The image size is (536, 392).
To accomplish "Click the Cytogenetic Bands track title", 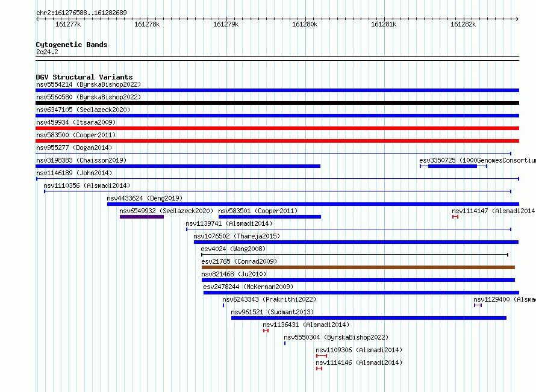I will pos(72,45).
